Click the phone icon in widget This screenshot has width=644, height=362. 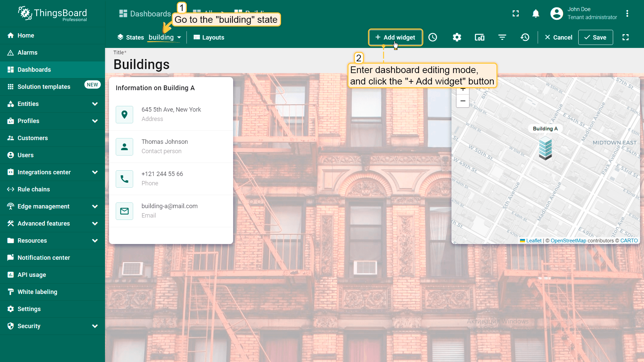(124, 179)
